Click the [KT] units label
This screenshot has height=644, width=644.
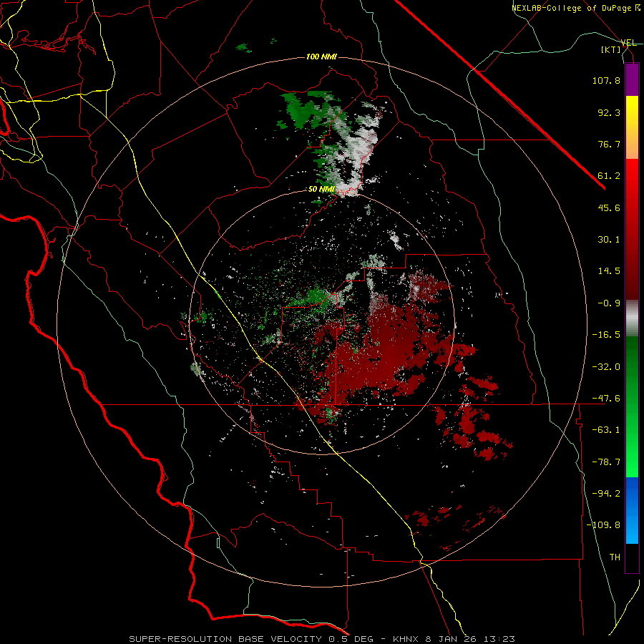pyautogui.click(x=610, y=49)
